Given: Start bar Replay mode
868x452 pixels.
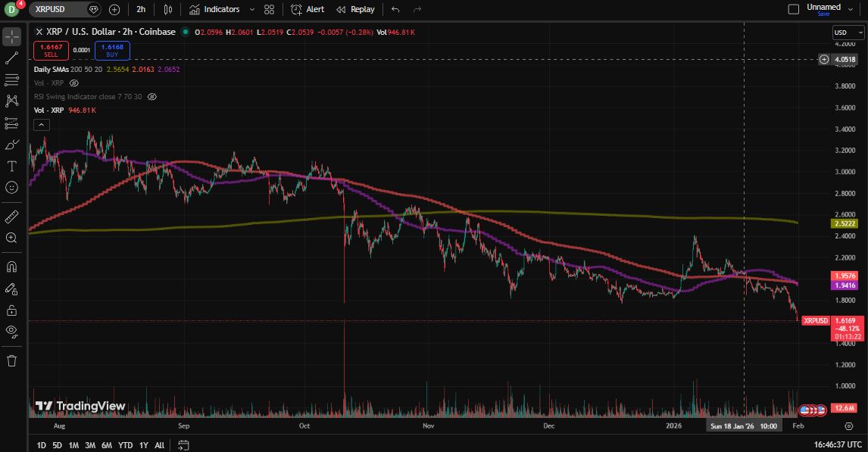Looking at the screenshot, I should click(355, 9).
